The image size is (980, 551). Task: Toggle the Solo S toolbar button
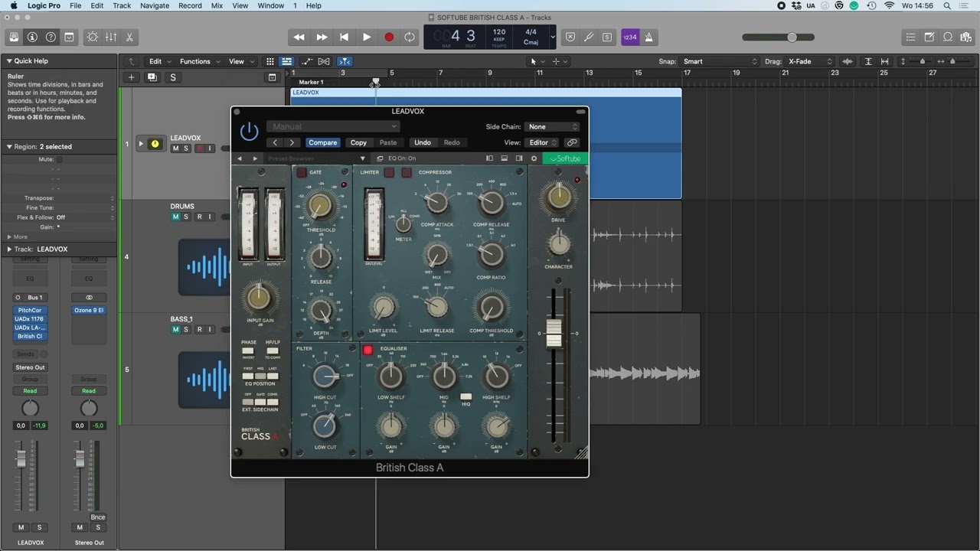(x=607, y=37)
